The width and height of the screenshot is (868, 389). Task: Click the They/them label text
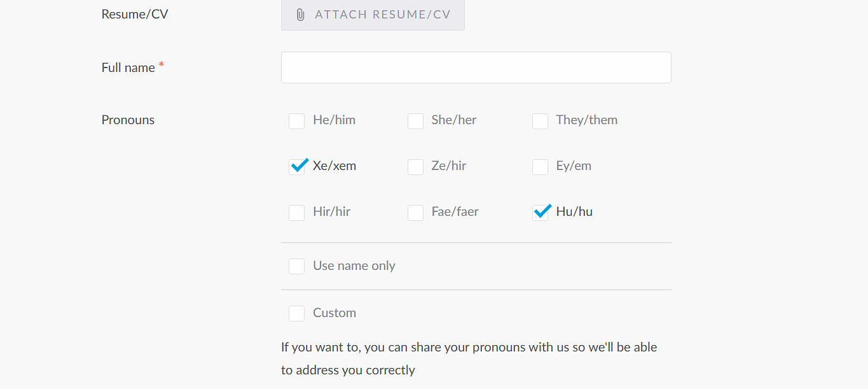coord(586,120)
